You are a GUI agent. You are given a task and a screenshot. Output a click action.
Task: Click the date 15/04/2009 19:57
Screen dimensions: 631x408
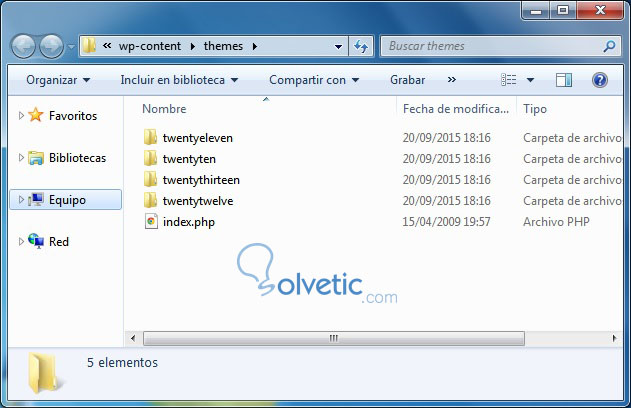click(446, 222)
